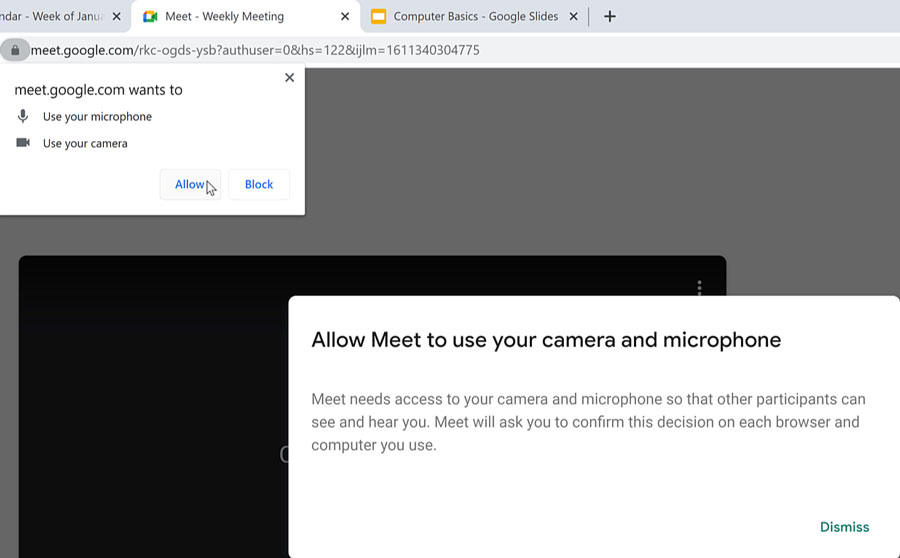Screen dimensions: 900x558
Task: Close the Calendar tab
Action: pos(117,17)
